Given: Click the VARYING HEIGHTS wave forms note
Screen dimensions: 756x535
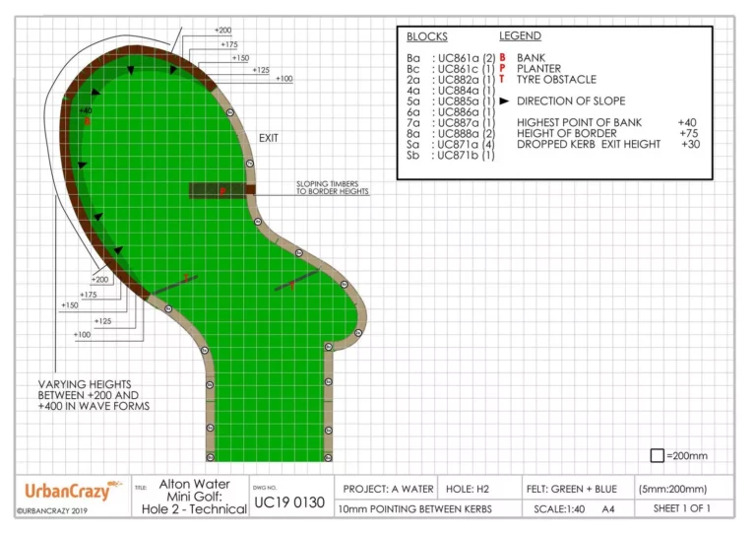Looking at the screenshot, I should tap(94, 395).
